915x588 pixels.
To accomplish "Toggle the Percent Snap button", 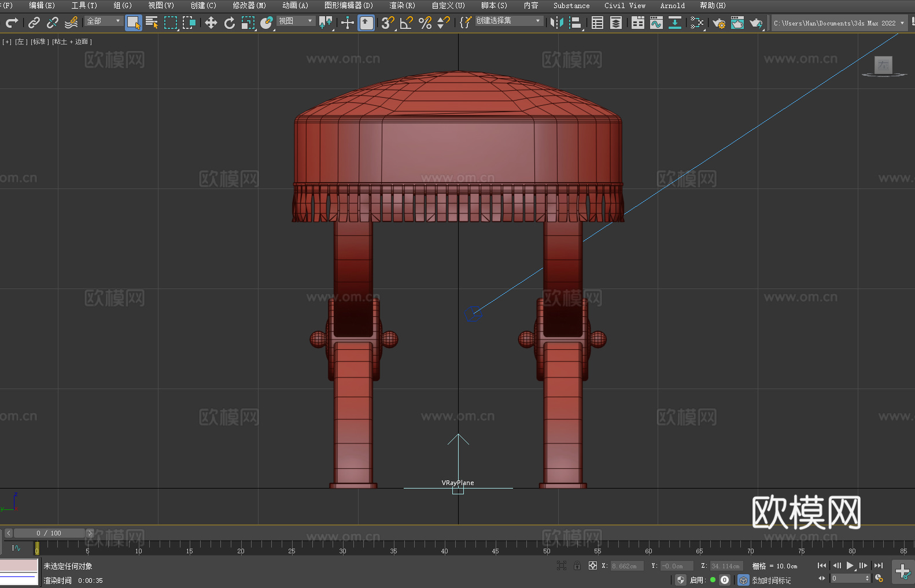I will tap(425, 23).
